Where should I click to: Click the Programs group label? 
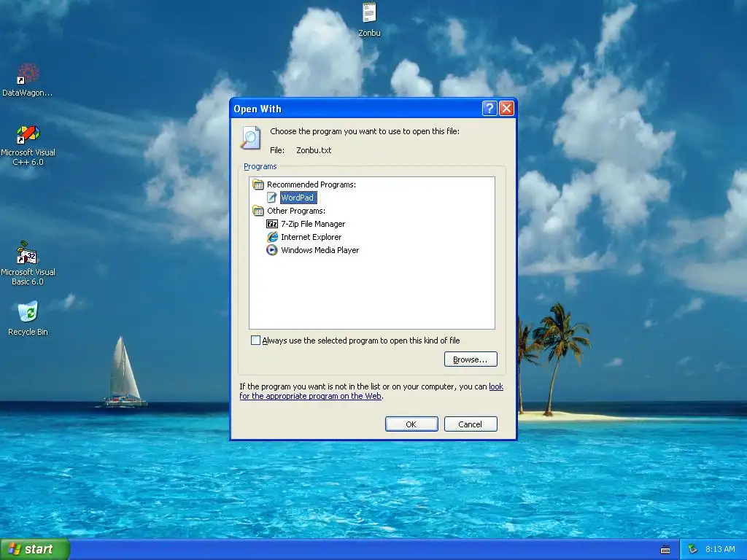point(260,166)
